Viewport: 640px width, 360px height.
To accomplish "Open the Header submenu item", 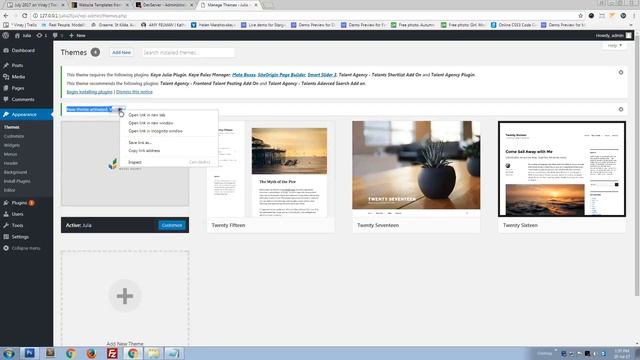I will coord(11,163).
